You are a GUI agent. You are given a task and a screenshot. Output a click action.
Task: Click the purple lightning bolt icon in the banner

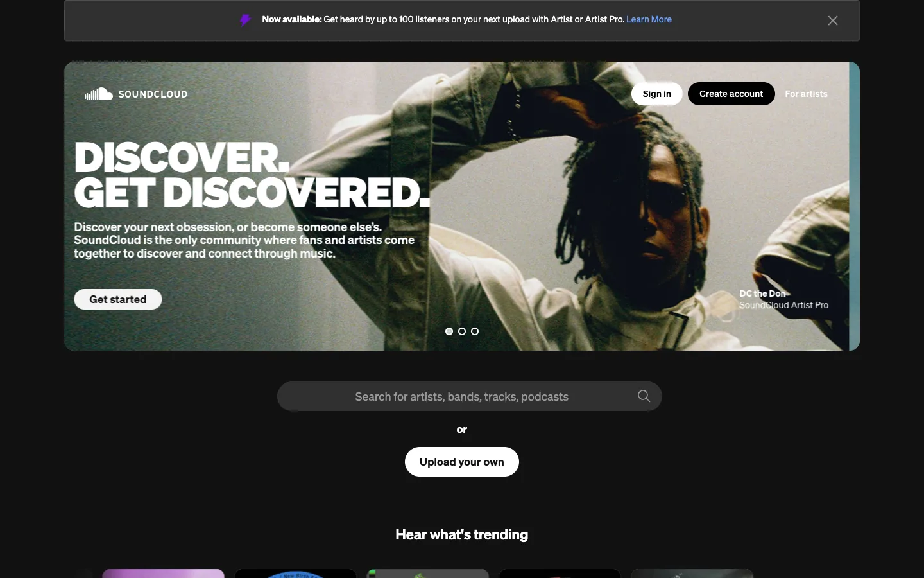(x=245, y=20)
